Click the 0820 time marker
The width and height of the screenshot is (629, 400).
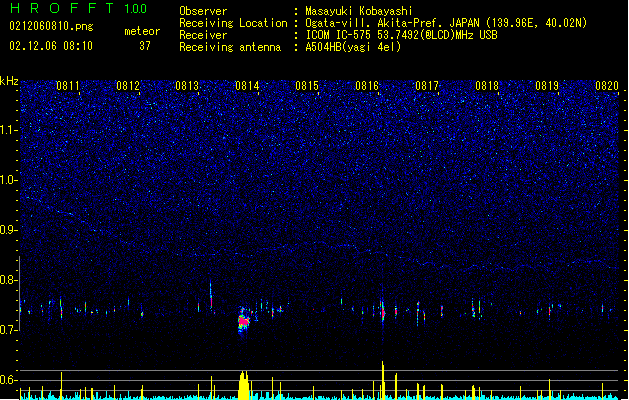607,86
